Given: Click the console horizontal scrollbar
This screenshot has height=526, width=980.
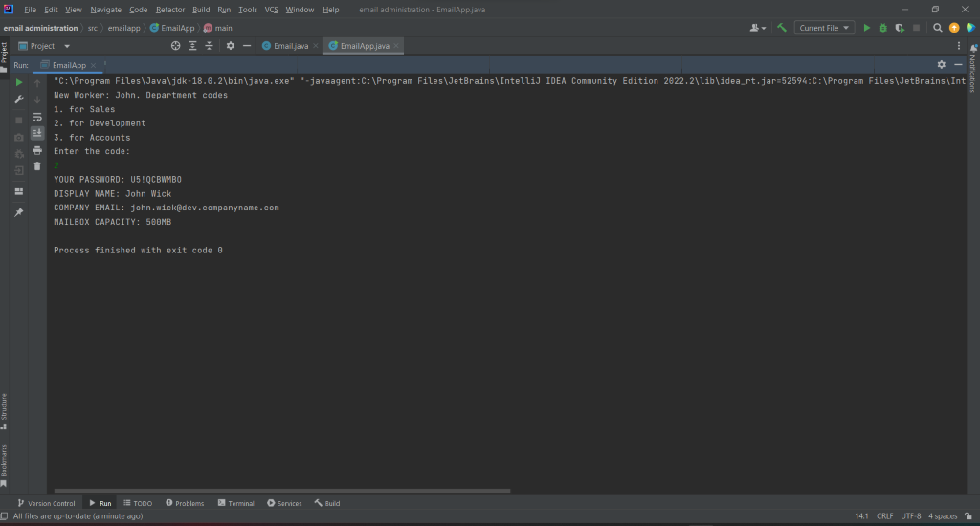Looking at the screenshot, I should pos(282,491).
